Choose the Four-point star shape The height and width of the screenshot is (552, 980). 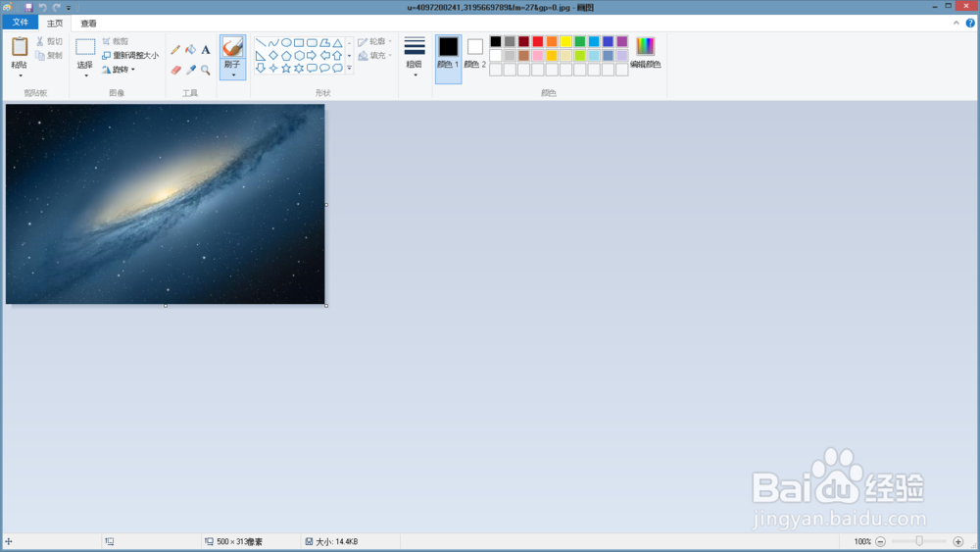pos(273,68)
